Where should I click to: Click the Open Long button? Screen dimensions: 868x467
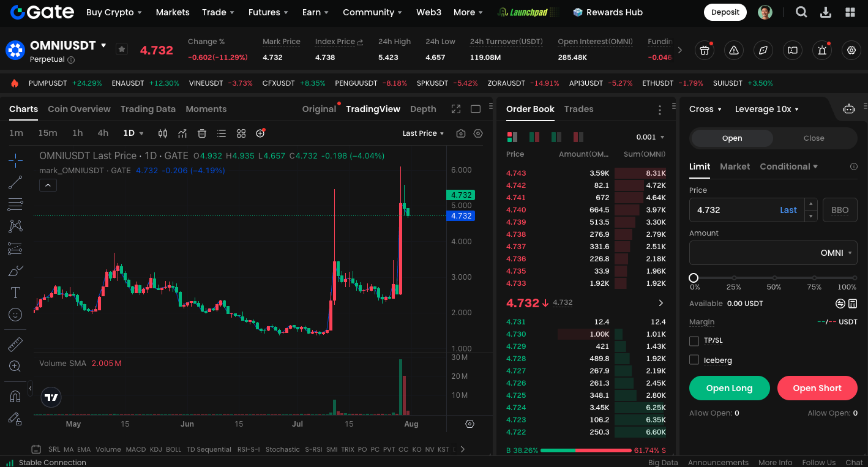pyautogui.click(x=729, y=388)
